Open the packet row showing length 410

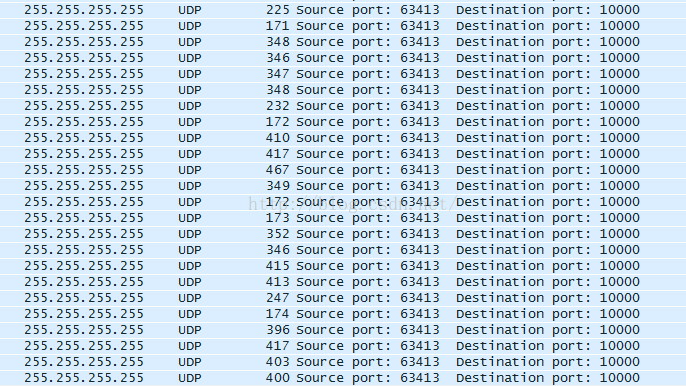[343, 138]
